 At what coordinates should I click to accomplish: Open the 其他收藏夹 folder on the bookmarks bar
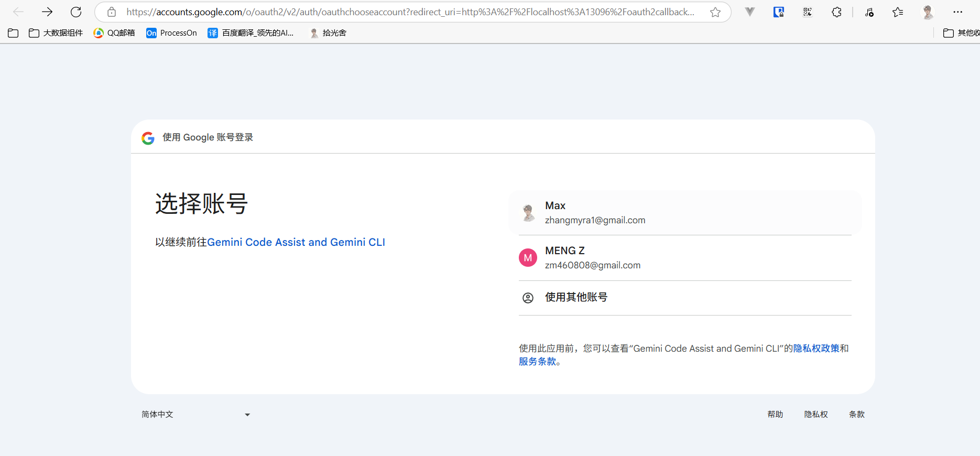[961, 33]
